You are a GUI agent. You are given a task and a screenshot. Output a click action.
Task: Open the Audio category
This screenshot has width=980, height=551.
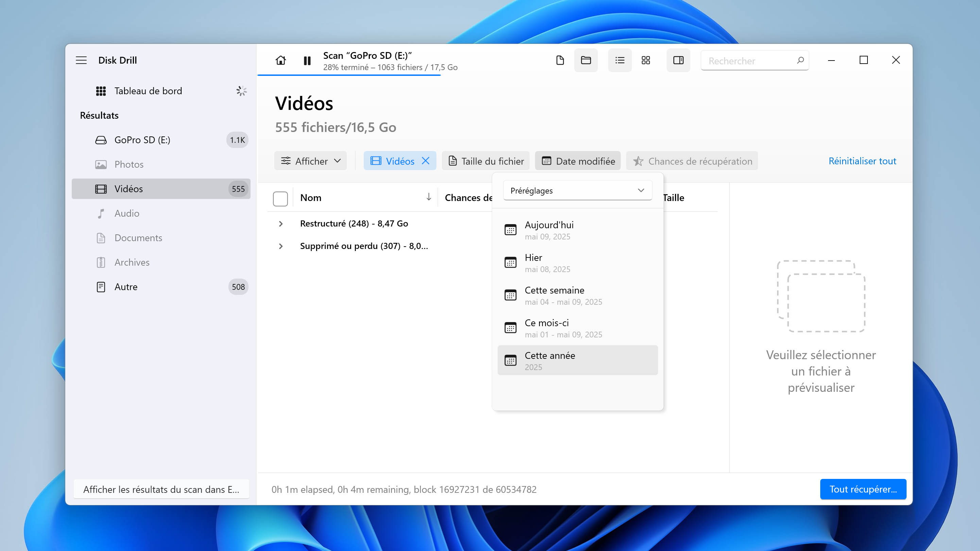(161, 213)
